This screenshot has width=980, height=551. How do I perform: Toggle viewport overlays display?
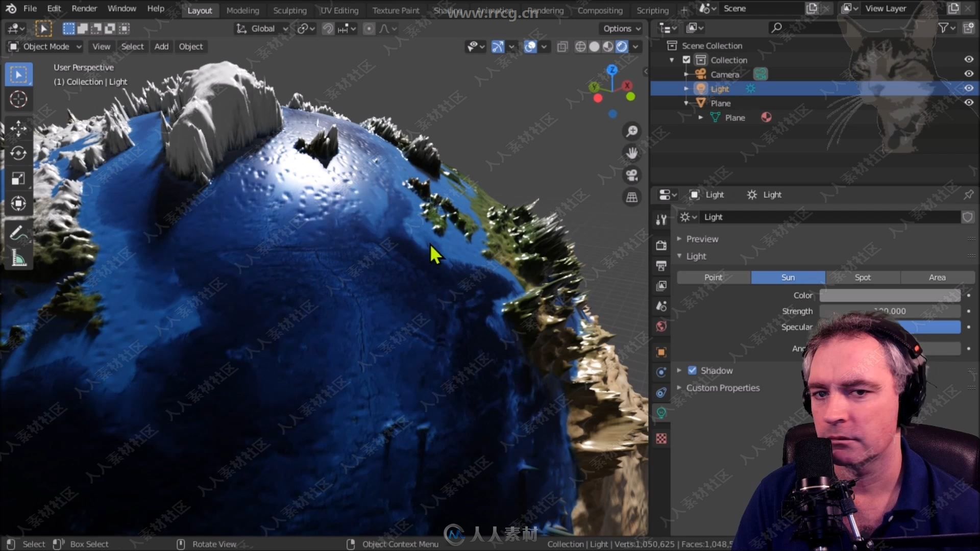[530, 47]
